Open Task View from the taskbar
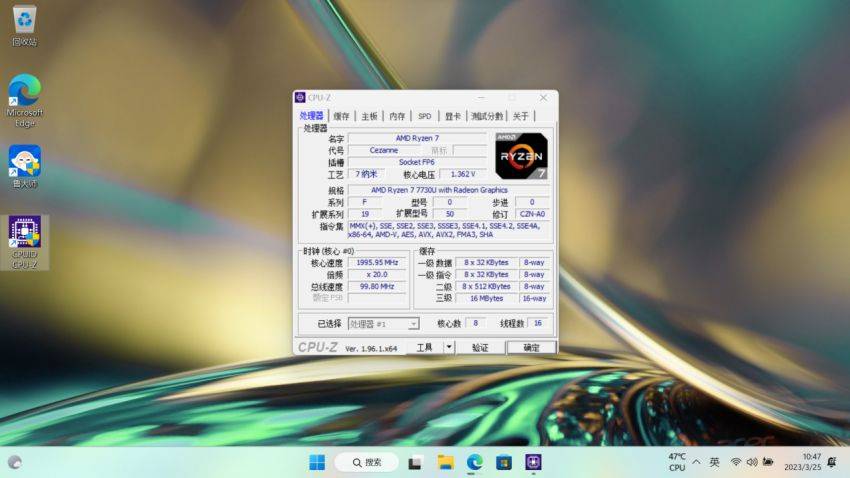The image size is (850, 478). click(415, 462)
